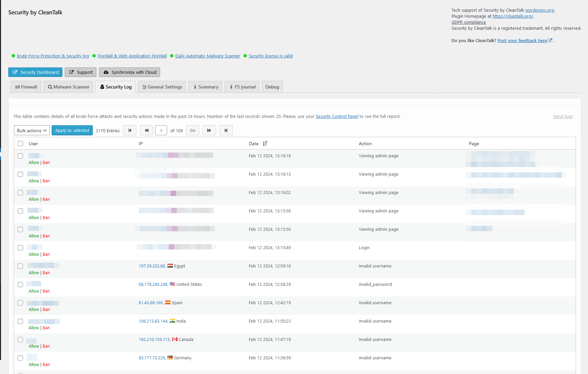Open the FS journal tab
Screen dimensions: 588x374
pyautogui.click(x=242, y=87)
